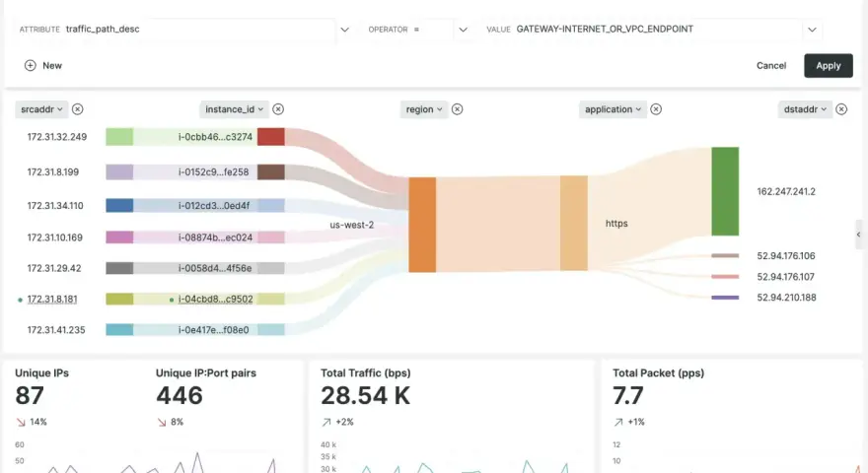Image resolution: width=868 pixels, height=473 pixels.
Task: Select the magenta swatch for 172.31.10.169
Action: pos(119,237)
